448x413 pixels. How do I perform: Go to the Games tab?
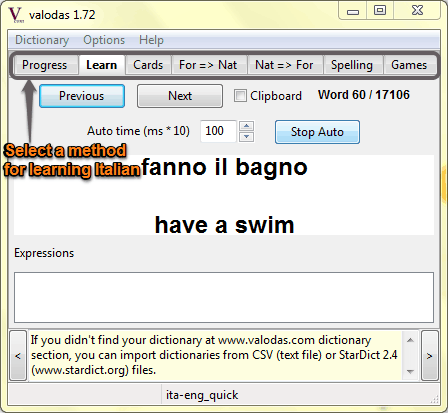click(x=409, y=65)
